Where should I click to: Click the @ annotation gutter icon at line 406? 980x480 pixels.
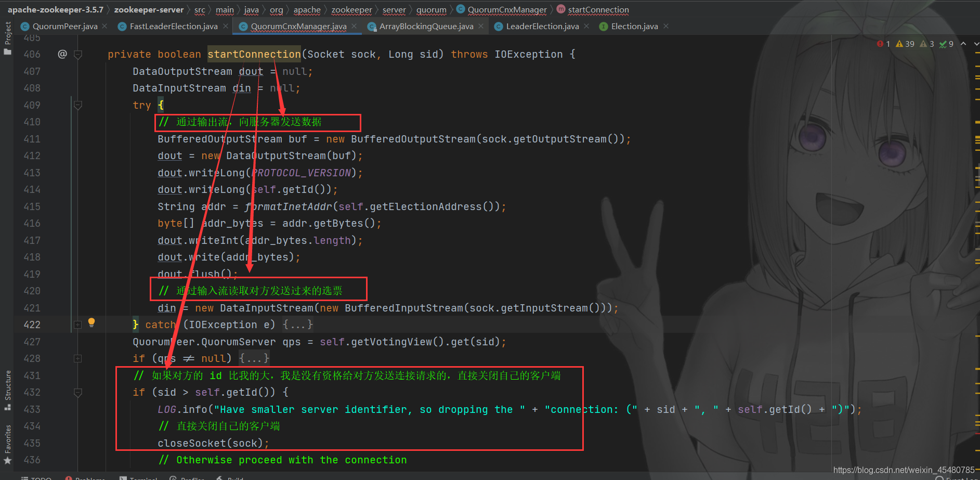click(x=62, y=54)
